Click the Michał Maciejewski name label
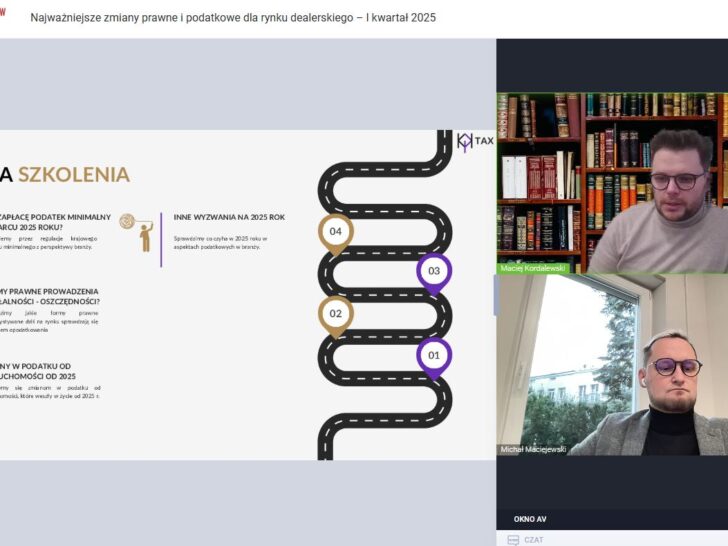Image resolution: width=728 pixels, height=546 pixels. coord(534,450)
